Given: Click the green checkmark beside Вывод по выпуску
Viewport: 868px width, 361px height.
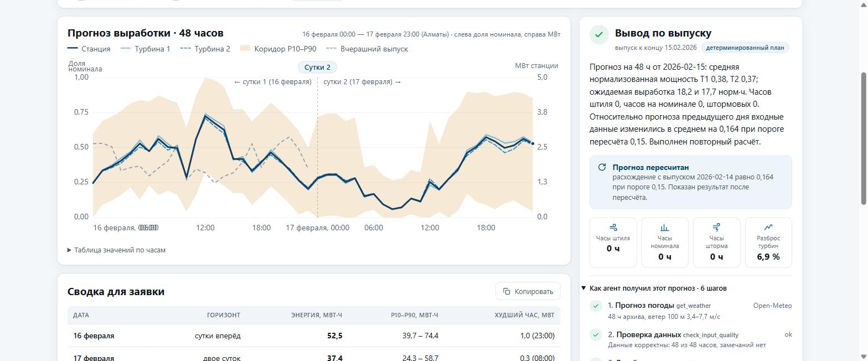Looking at the screenshot, I should click(598, 34).
